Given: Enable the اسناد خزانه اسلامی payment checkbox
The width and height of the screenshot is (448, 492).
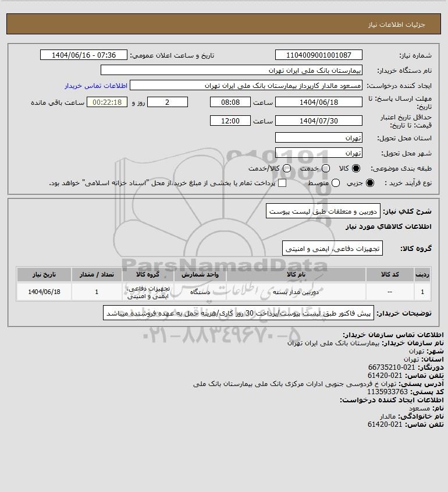Looking at the screenshot, I should click(x=282, y=183).
